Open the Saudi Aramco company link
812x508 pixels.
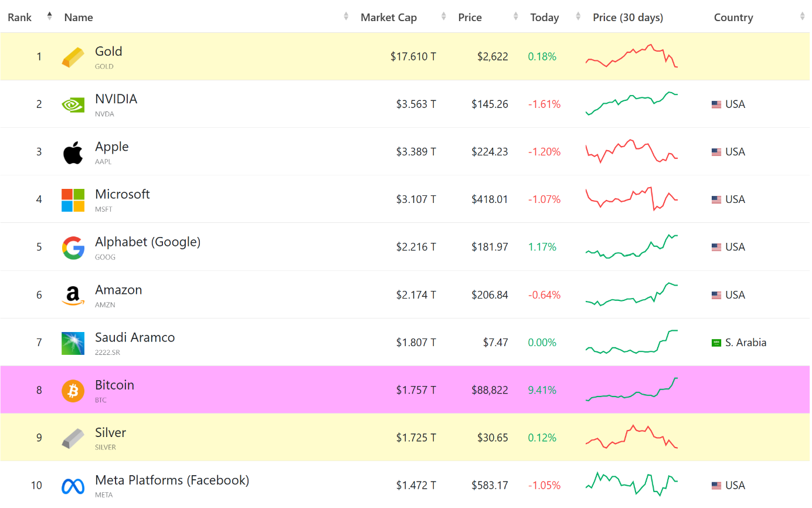pyautogui.click(x=135, y=337)
